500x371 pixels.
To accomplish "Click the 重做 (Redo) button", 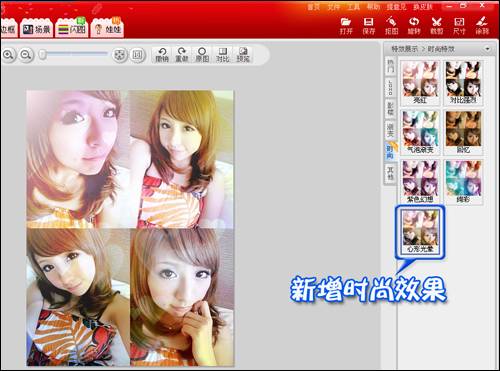I will click(x=182, y=55).
